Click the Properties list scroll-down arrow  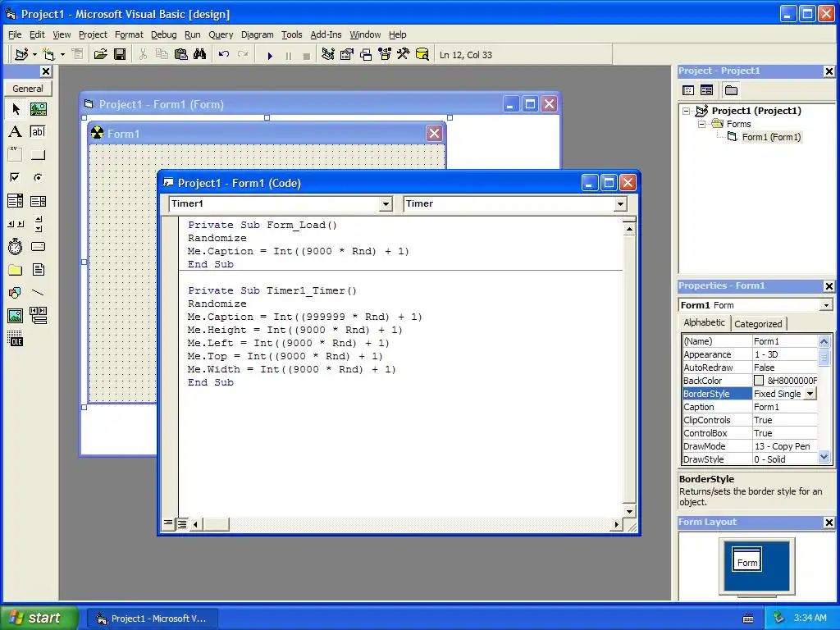824,457
